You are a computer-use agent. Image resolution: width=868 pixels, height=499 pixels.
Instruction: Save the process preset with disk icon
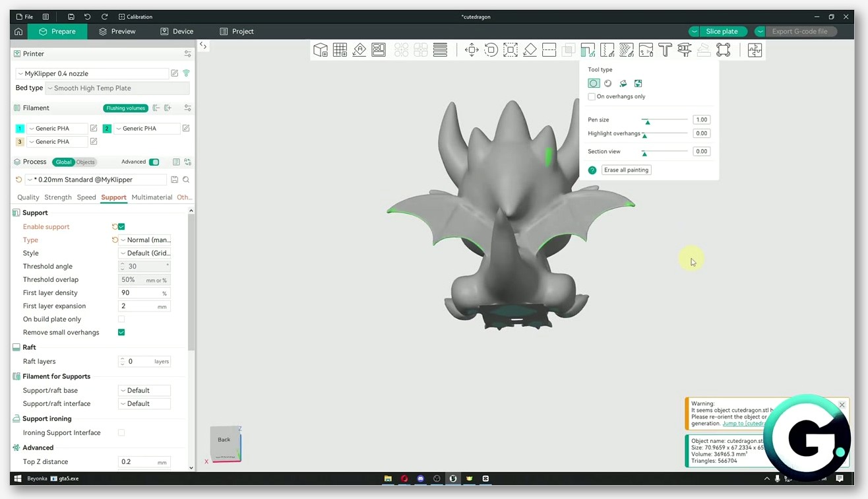tap(175, 180)
